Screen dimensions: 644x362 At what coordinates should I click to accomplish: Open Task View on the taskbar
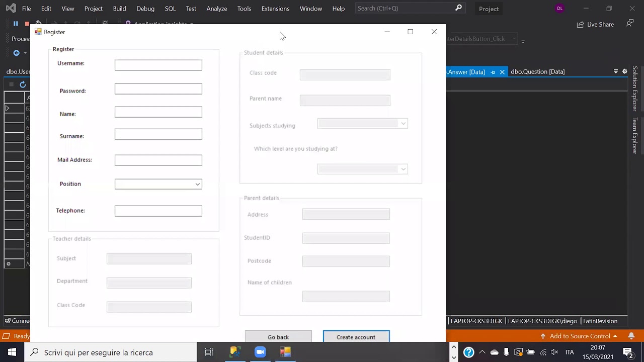pos(209,352)
